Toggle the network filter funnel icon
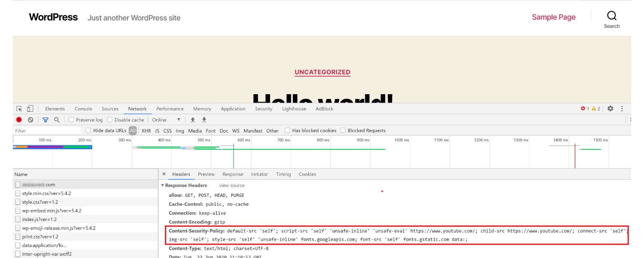 [46, 120]
